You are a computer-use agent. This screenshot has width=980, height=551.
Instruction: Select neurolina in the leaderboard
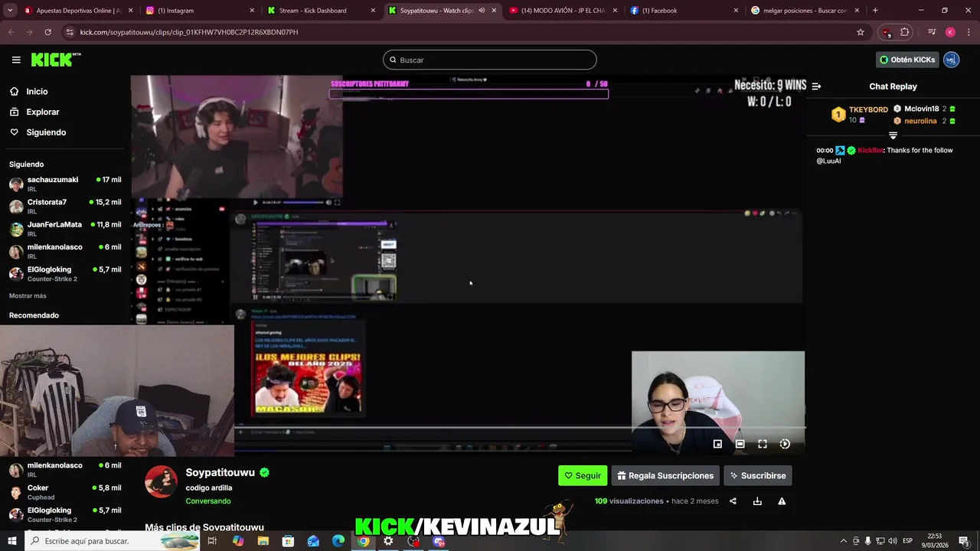[920, 121]
